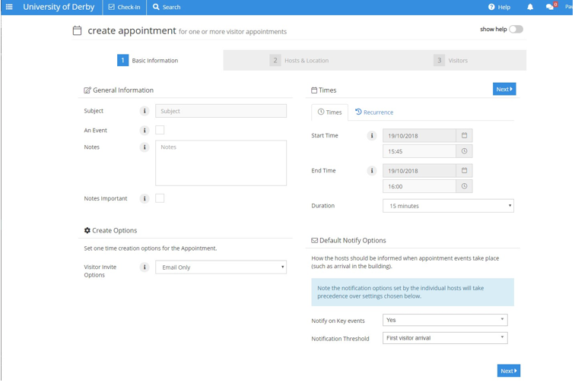The width and height of the screenshot is (575, 392).
Task: Open the Notify on Key events dropdown
Action: [445, 320]
